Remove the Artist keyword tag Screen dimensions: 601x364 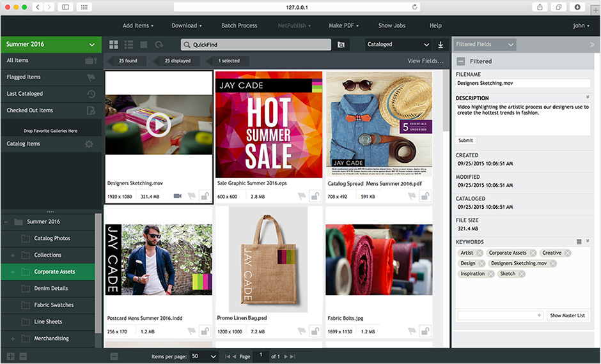[479, 253]
